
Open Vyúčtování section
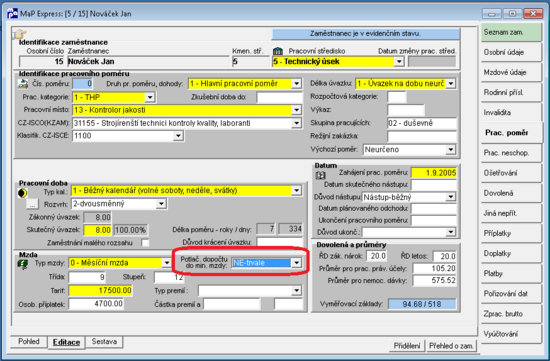coord(511,334)
